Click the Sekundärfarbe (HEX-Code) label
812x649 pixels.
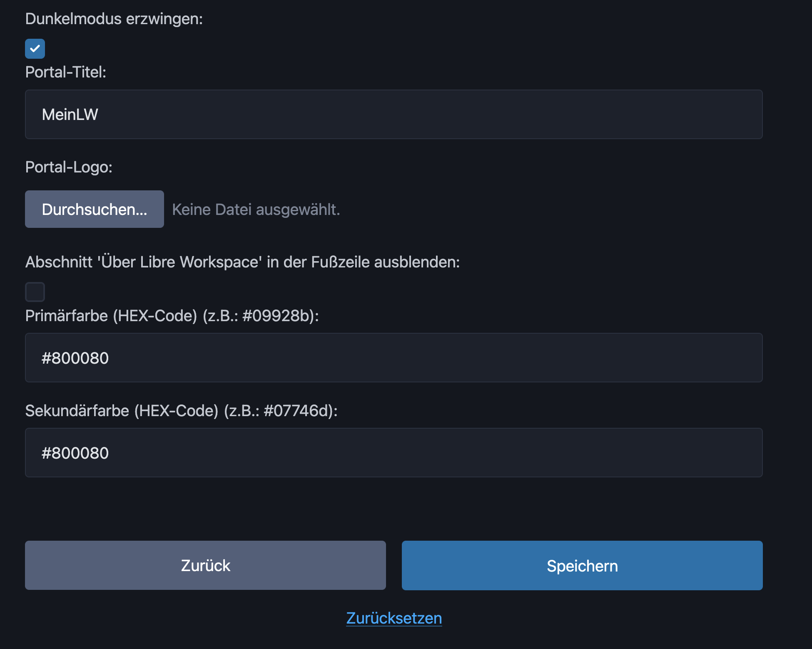181,411
